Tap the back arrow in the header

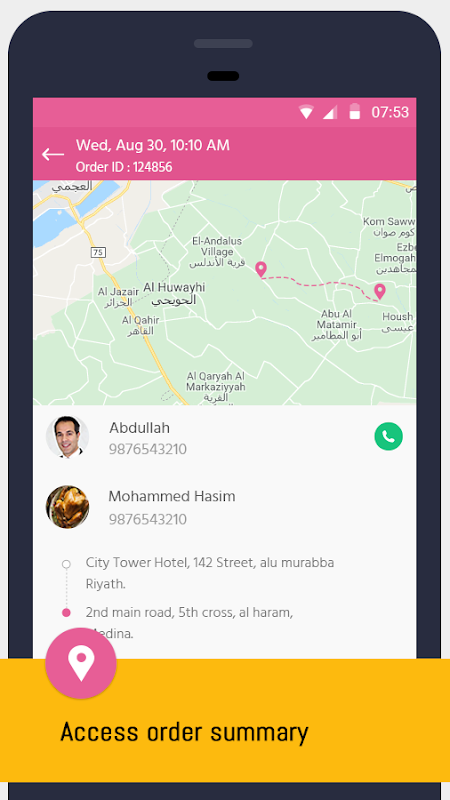[x=53, y=154]
